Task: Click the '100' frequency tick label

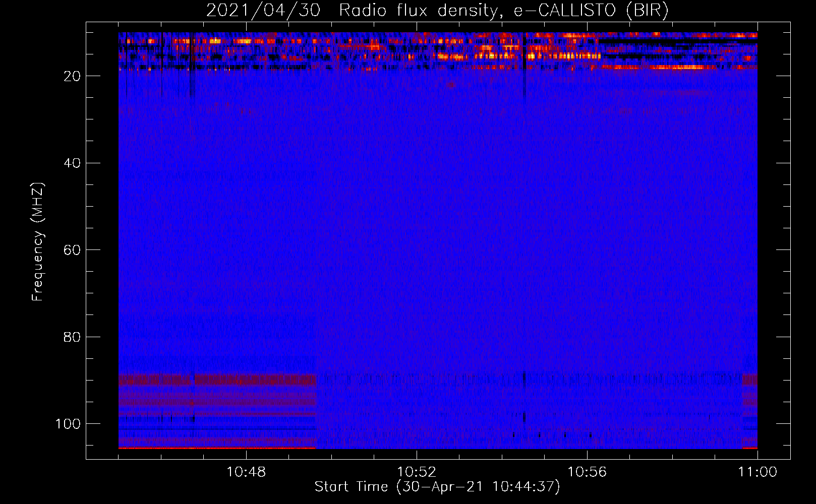Action: coord(68,424)
